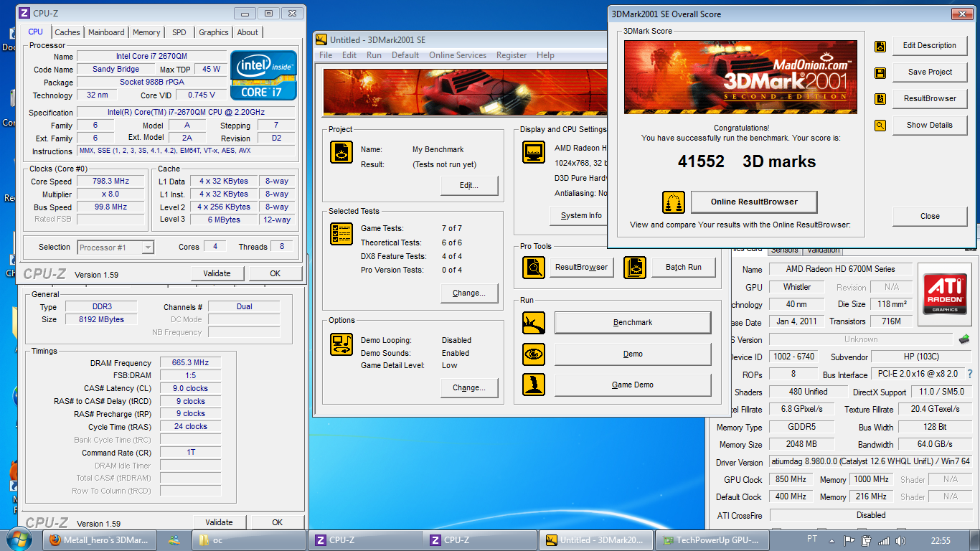The width and height of the screenshot is (980, 551).
Task: Switch to the Validation tab in GPU-Z
Action: point(822,250)
